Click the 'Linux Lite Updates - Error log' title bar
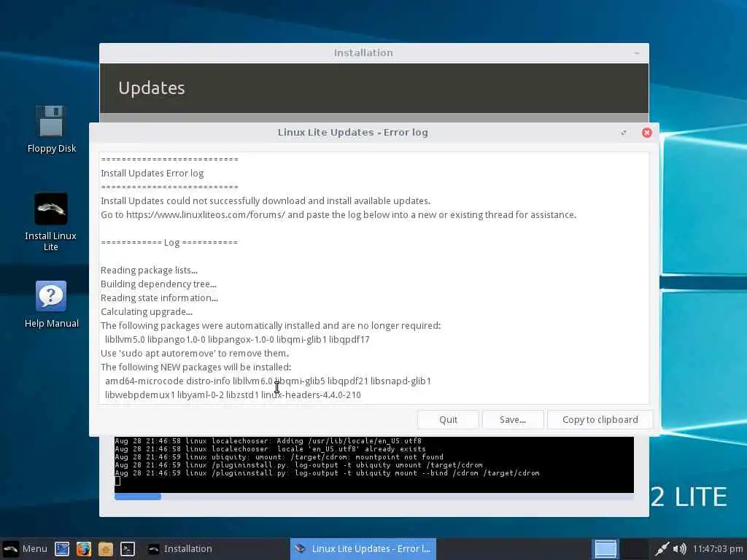747x560 pixels. pos(352,133)
